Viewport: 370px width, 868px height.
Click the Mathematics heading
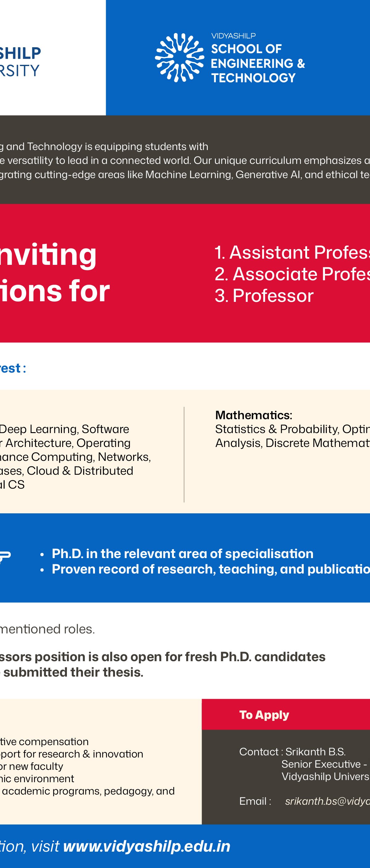(253, 415)
